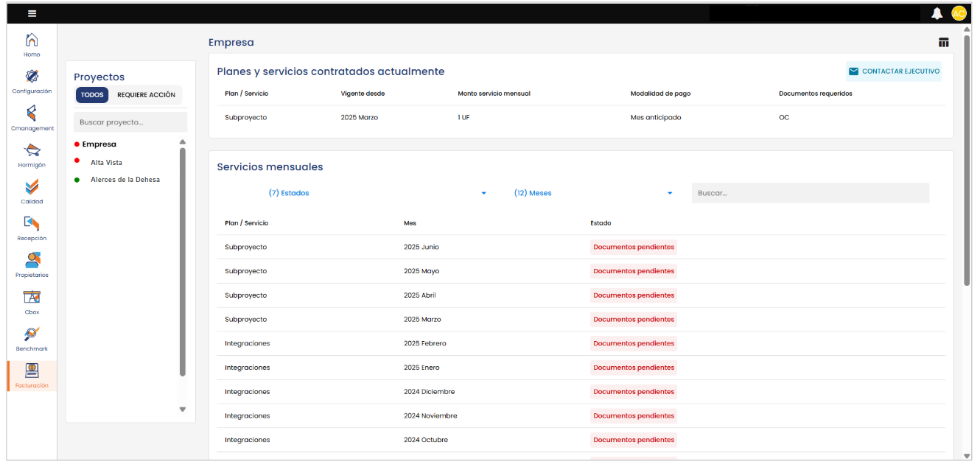Click main page scroll down arrow
This screenshot has width=980, height=467.
tap(967, 457)
